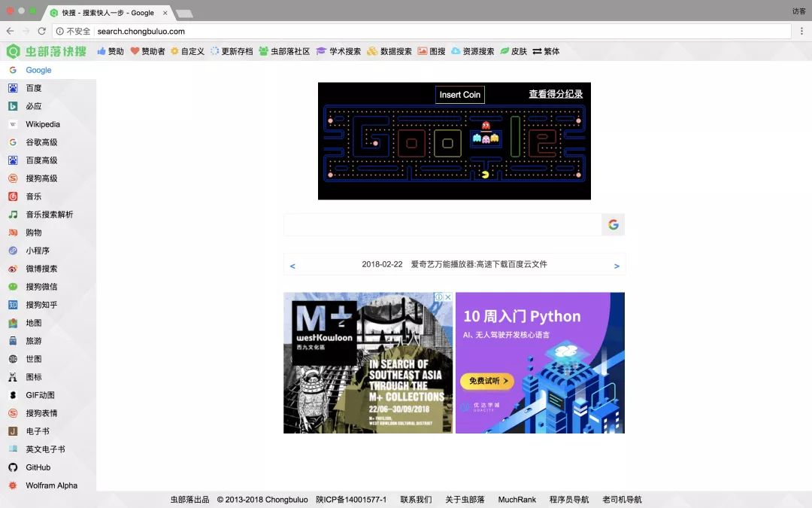Select the GitHub octocat icon
This screenshot has width=812, height=508.
(x=13, y=467)
